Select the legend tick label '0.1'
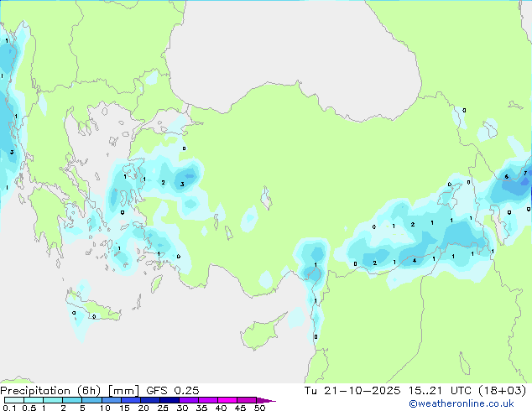The height and width of the screenshot is (411, 532). [x=9, y=408]
